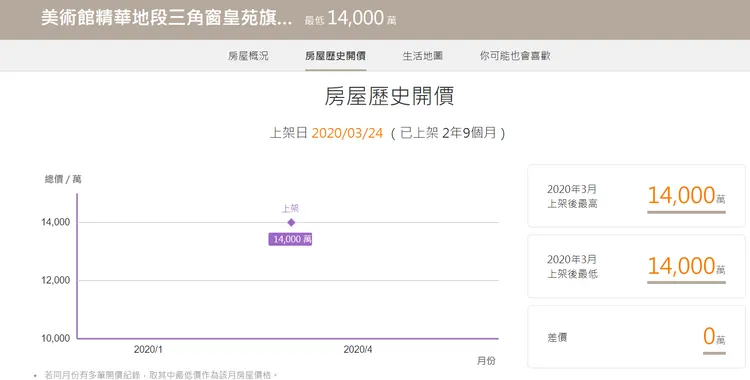Click the 已上架 2年9個月 duration text
Image resolution: width=750 pixels, height=380 pixels.
tap(448, 133)
